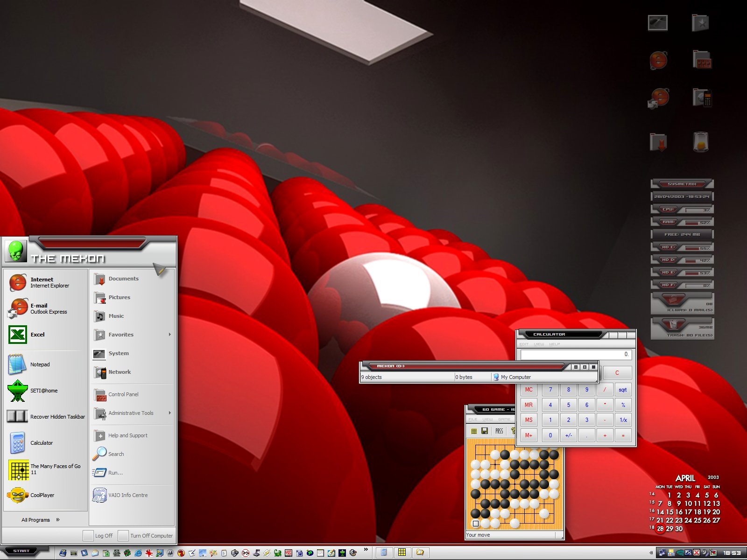
Task: Click the calculator MC button
Action: coord(529,390)
